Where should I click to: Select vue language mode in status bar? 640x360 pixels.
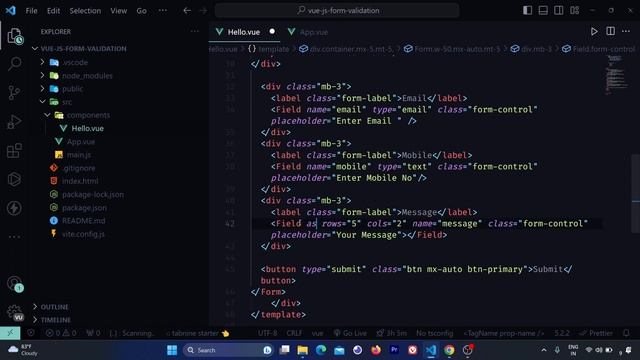point(317,333)
